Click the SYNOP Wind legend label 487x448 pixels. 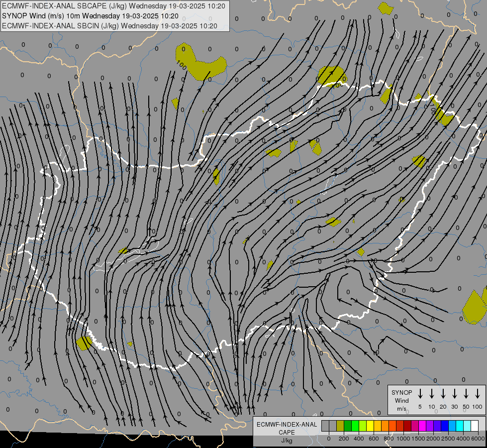point(401,396)
